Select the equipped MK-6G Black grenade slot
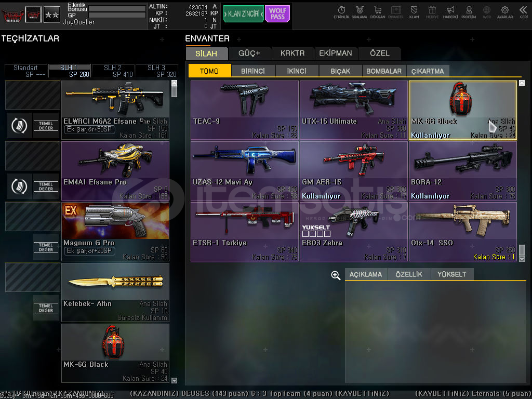 coord(115,353)
